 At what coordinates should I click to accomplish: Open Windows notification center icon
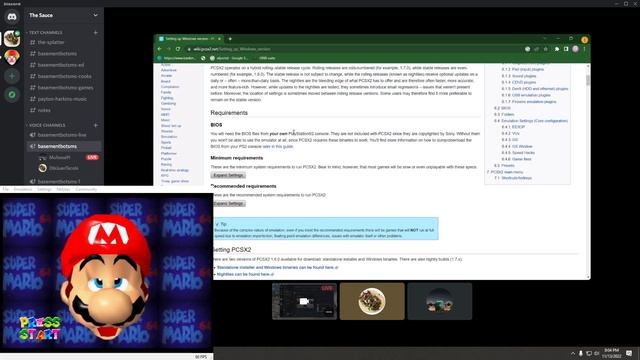pos(629,353)
